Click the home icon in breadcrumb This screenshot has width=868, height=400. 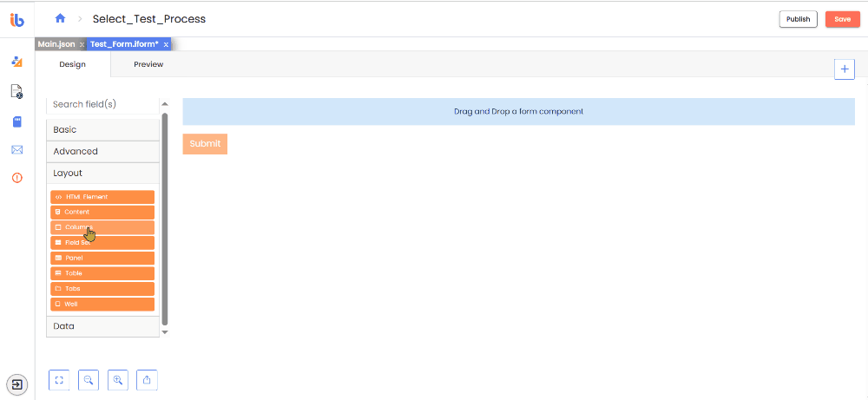[x=61, y=18]
